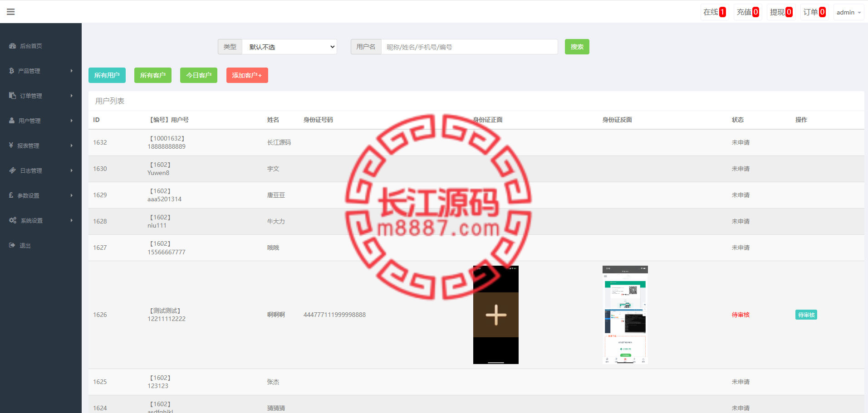Click the bitcoin icon for 产品管理
This screenshot has height=413, width=868.
(x=11, y=71)
